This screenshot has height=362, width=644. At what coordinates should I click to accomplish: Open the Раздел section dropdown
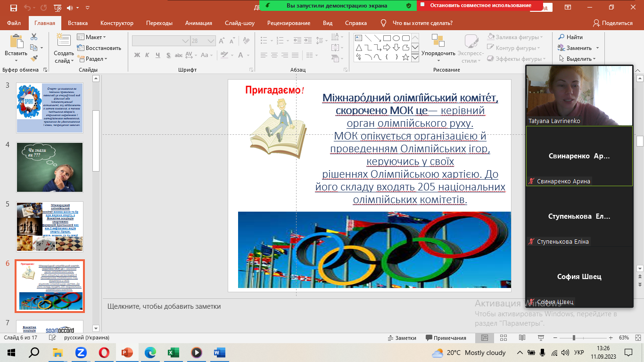pyautogui.click(x=93, y=59)
